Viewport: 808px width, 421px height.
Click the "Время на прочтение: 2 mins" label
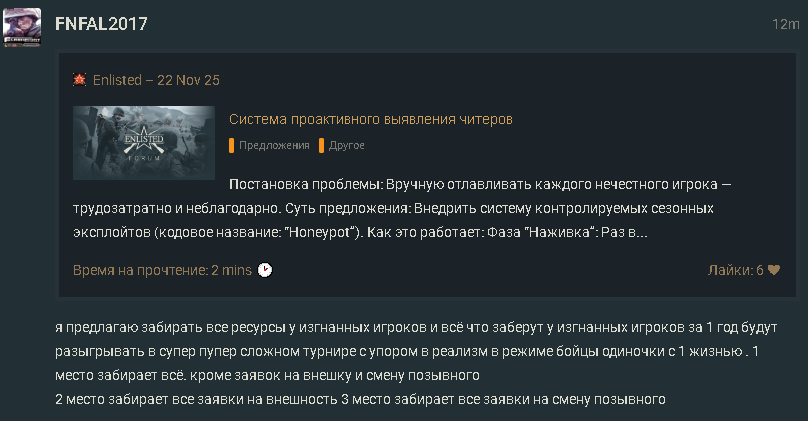(x=162, y=270)
